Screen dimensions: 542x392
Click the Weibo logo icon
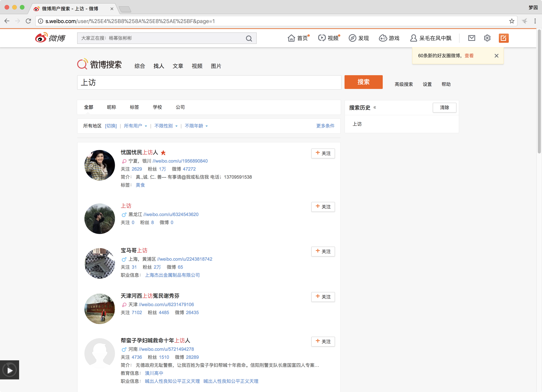pyautogui.click(x=41, y=38)
